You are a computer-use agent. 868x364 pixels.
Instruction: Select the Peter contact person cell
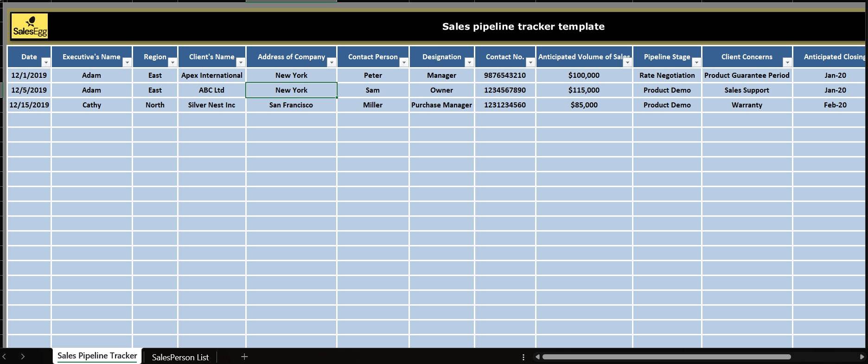click(373, 75)
